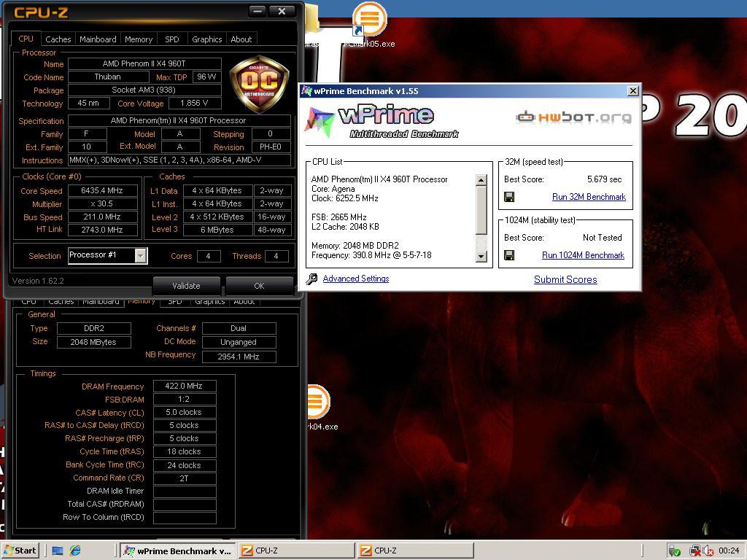Open the HWBOT.org logo link
The width and height of the screenshot is (747, 560).
(573, 117)
